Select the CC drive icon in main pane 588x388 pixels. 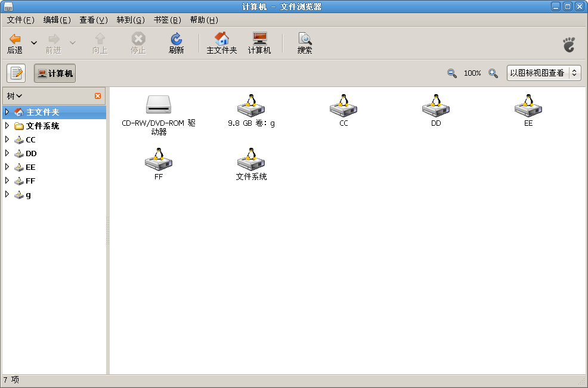click(x=343, y=105)
